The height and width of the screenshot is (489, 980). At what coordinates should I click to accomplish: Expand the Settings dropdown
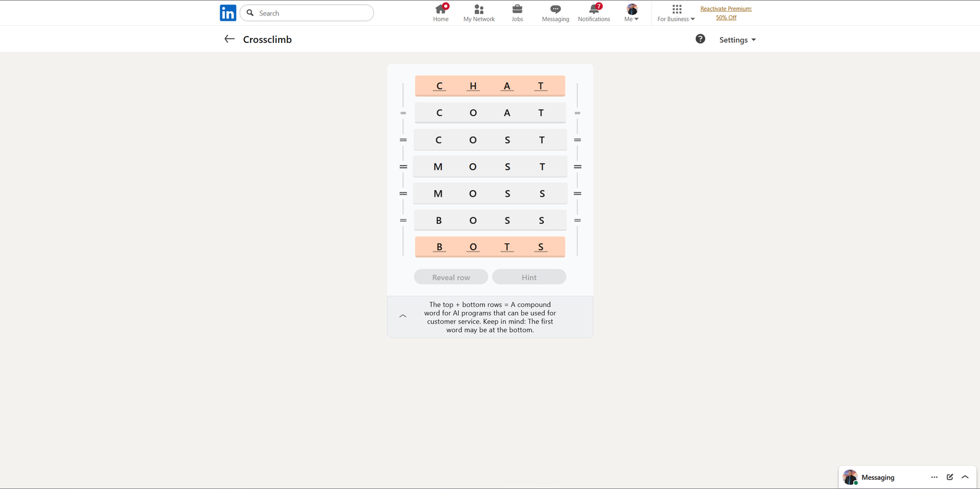[737, 40]
